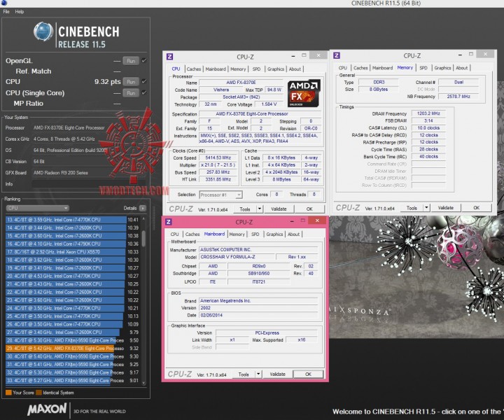The image size is (504, 420).
Task: Open the File menu
Action: tap(6, 12)
